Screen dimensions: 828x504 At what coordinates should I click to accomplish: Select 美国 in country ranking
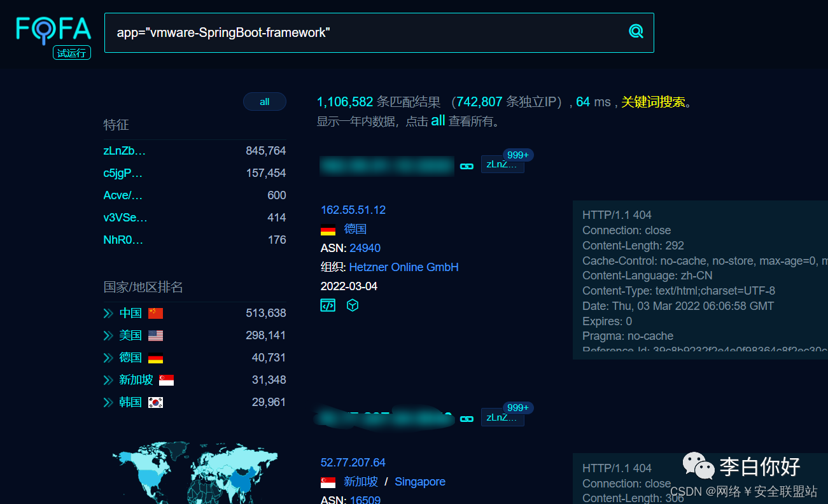coord(130,335)
